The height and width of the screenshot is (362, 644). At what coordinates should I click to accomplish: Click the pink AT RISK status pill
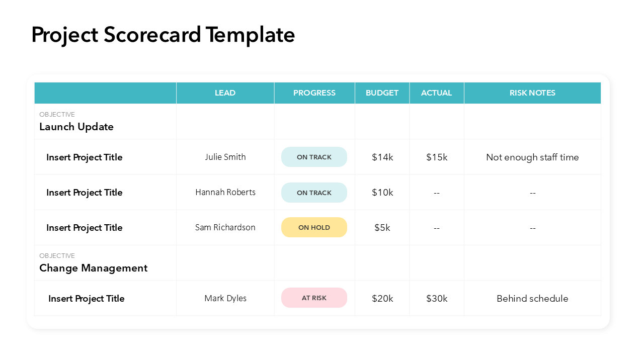(314, 298)
